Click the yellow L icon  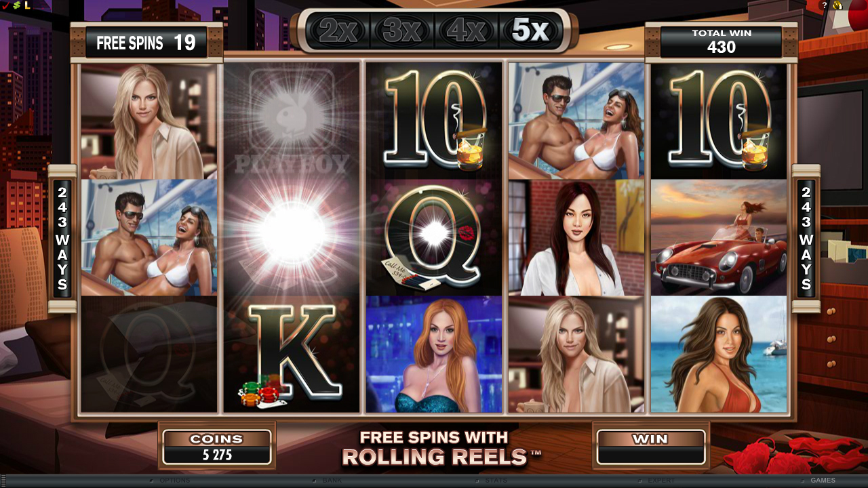(28, 5)
